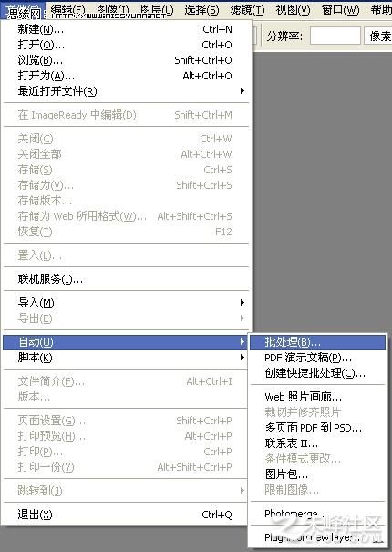Select 图片包 menu item
The width and height of the screenshot is (392, 552).
point(317,474)
